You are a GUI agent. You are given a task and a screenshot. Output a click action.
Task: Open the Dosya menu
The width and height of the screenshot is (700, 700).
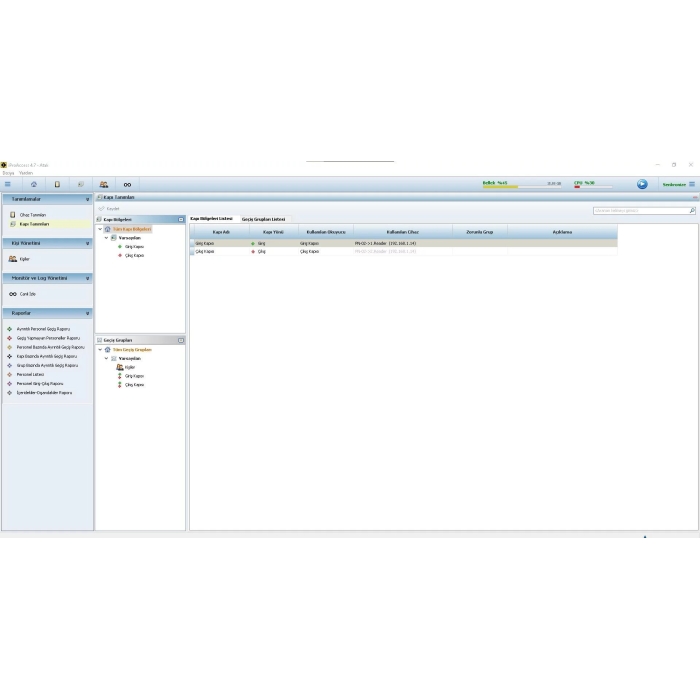click(x=8, y=172)
